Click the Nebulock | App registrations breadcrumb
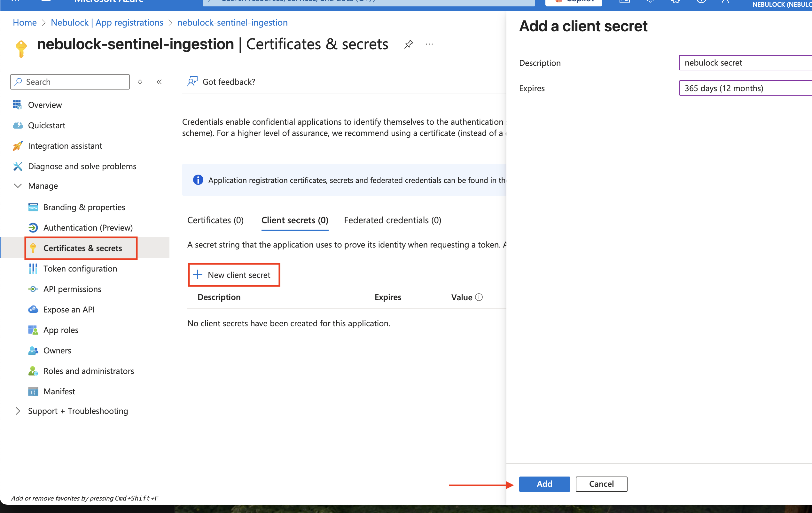812x513 pixels. (x=107, y=23)
